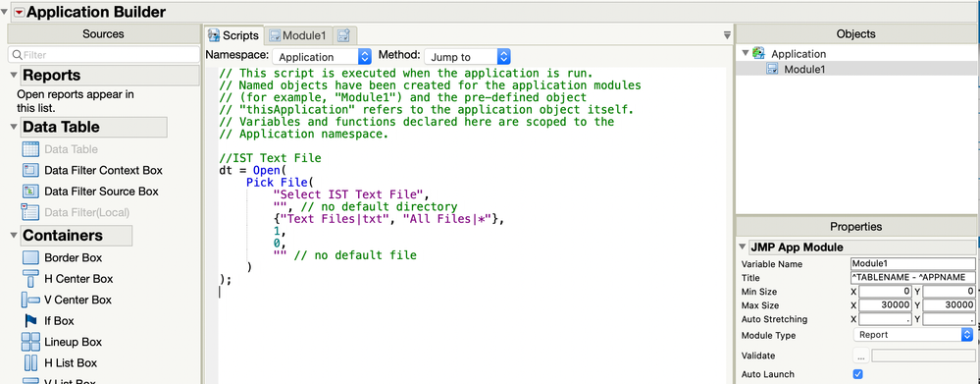This screenshot has width=980, height=384.
Task: Click the Module1 icon in Objects tree
Action: [772, 70]
